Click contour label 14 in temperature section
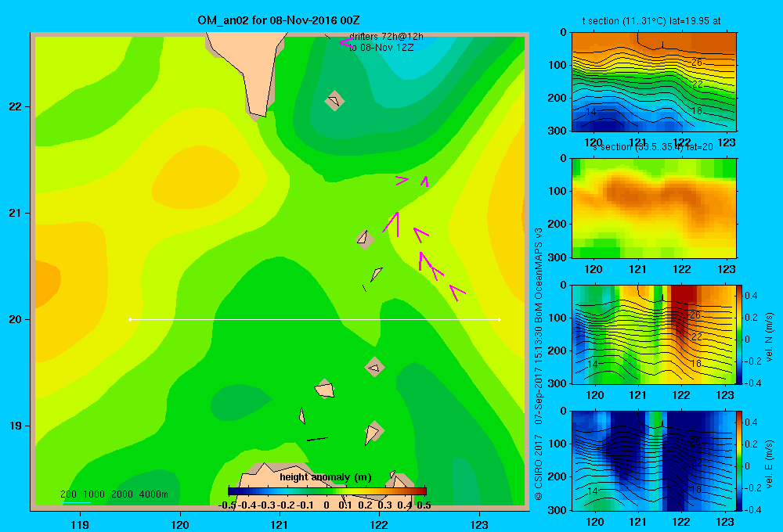This screenshot has width=783, height=532. click(x=590, y=112)
